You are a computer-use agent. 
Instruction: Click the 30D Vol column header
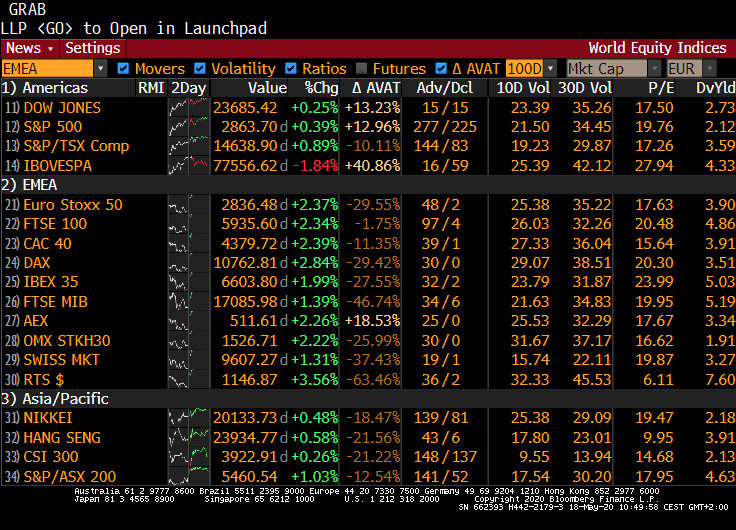click(585, 88)
